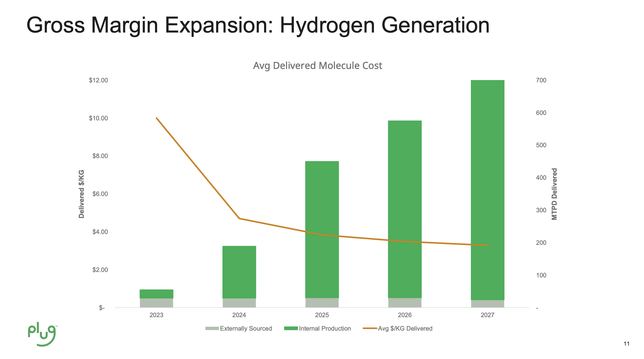
Task: Click the Avg $/KG Delivered legend line
Action: point(370,329)
